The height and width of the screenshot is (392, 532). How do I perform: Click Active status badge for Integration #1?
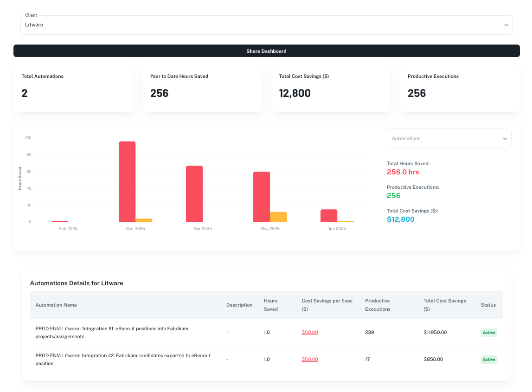pos(488,332)
